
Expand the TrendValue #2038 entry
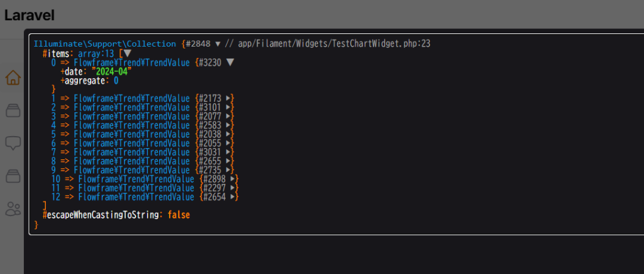coord(230,134)
